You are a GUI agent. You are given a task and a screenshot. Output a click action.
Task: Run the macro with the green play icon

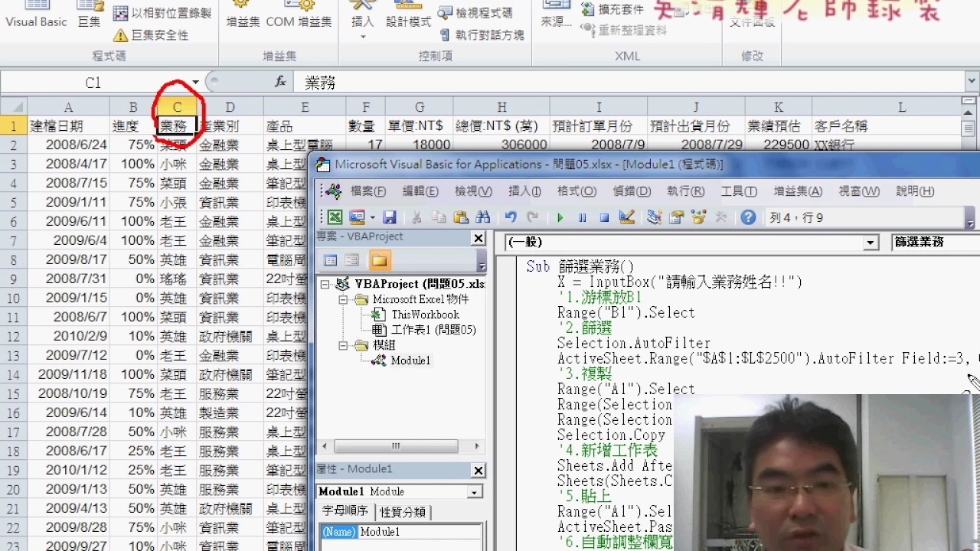[x=560, y=217]
